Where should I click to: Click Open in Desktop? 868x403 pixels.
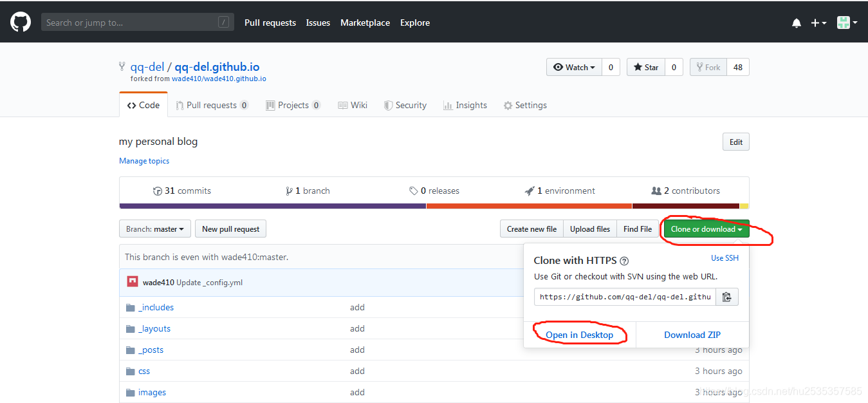pyautogui.click(x=580, y=335)
